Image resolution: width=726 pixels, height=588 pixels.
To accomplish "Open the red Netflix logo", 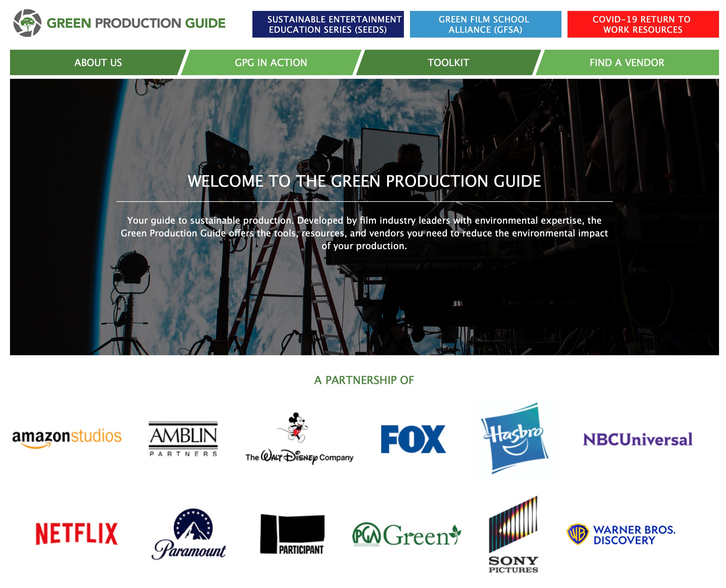I will tap(77, 533).
